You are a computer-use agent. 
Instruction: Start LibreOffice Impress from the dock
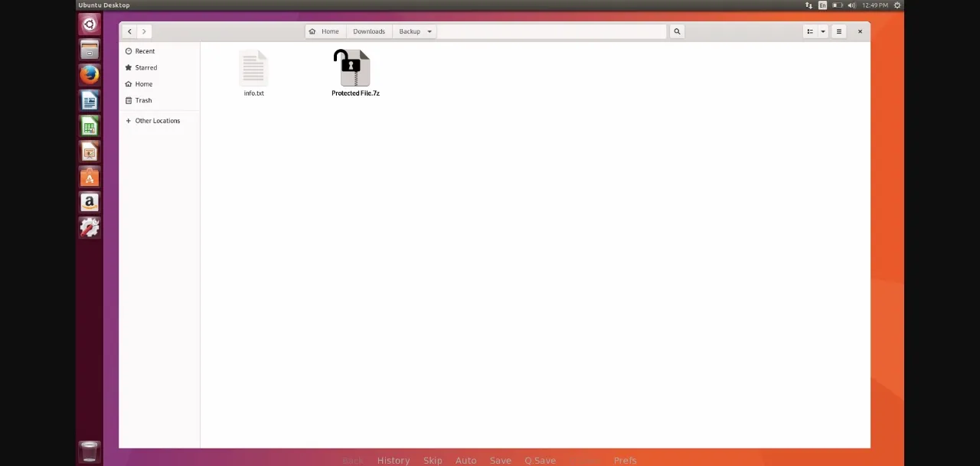[x=90, y=152]
